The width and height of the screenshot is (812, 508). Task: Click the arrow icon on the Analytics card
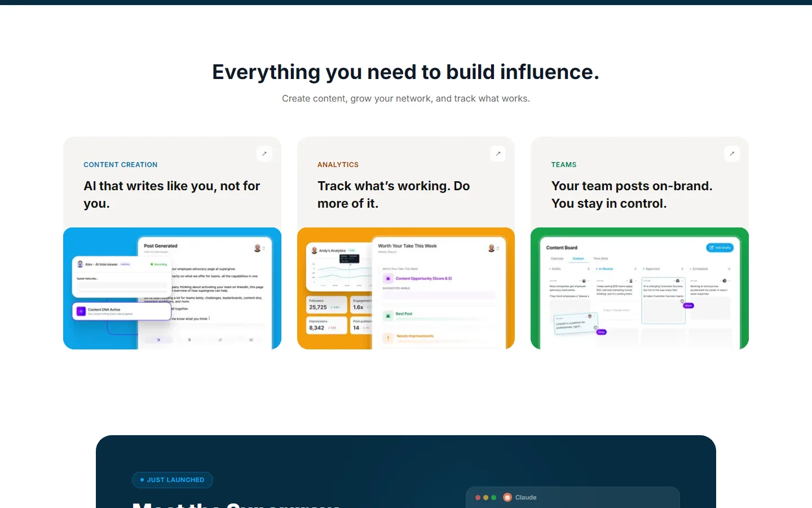498,154
